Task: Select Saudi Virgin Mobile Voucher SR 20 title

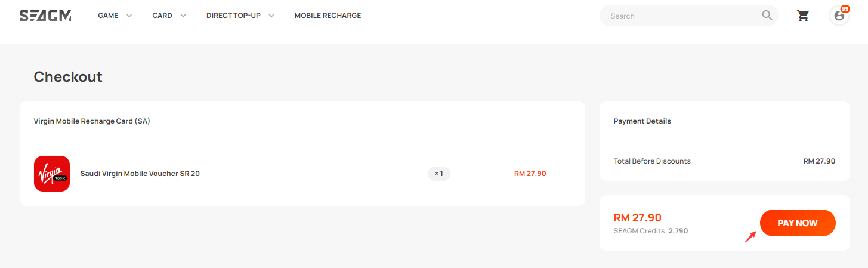Action: coord(140,174)
